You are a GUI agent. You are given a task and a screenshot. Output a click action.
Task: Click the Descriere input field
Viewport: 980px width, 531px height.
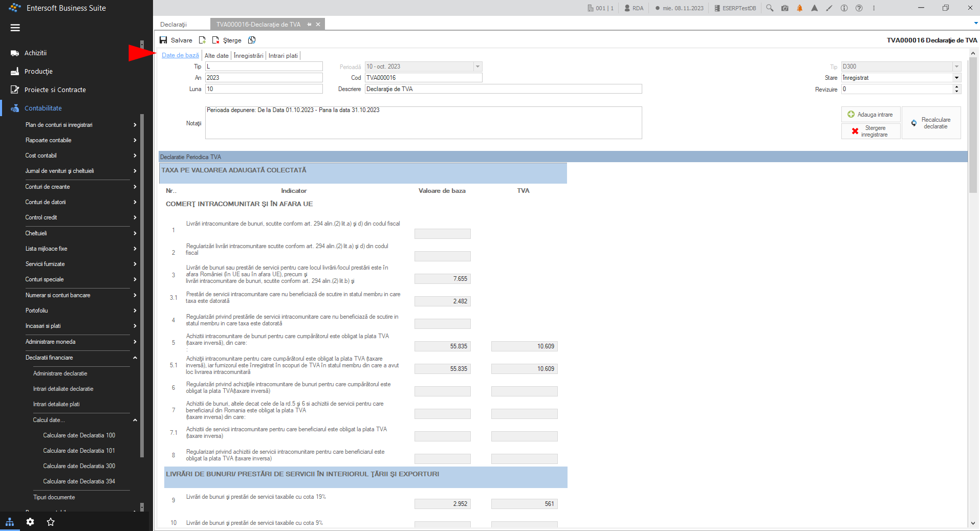503,89
